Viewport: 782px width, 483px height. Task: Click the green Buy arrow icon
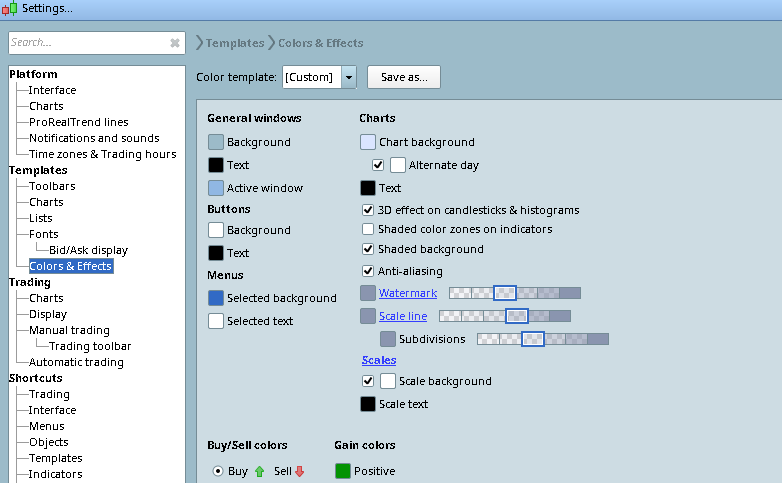coord(260,471)
